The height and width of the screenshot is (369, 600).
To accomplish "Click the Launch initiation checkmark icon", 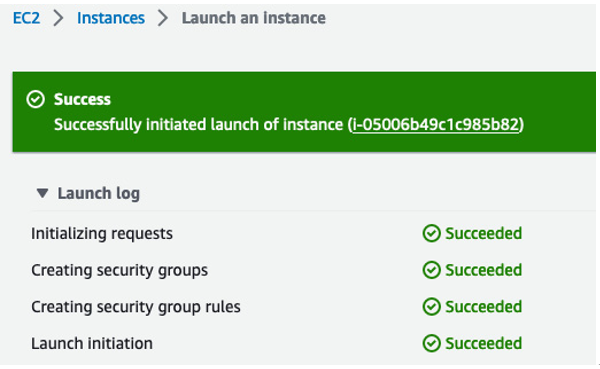I will [x=432, y=344].
